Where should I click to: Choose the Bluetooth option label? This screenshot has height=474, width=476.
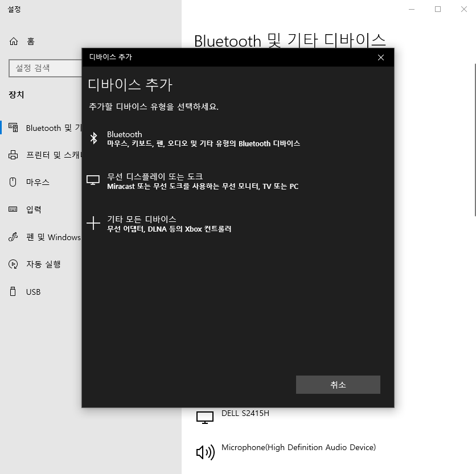tap(125, 134)
